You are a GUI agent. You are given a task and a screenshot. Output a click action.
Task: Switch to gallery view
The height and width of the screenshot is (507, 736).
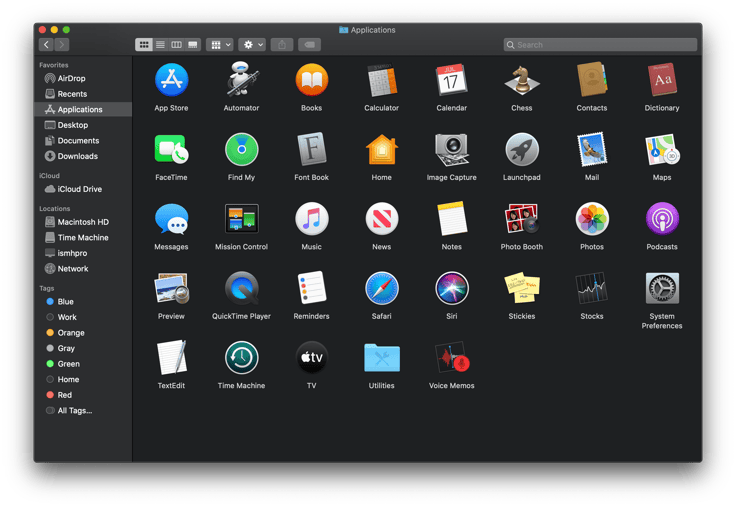193,45
